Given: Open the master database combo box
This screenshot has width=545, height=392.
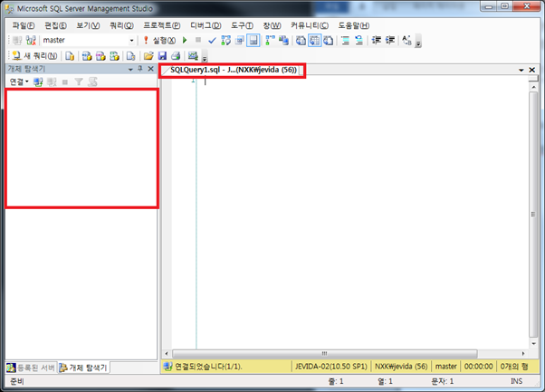Looking at the screenshot, I should click(89, 41).
